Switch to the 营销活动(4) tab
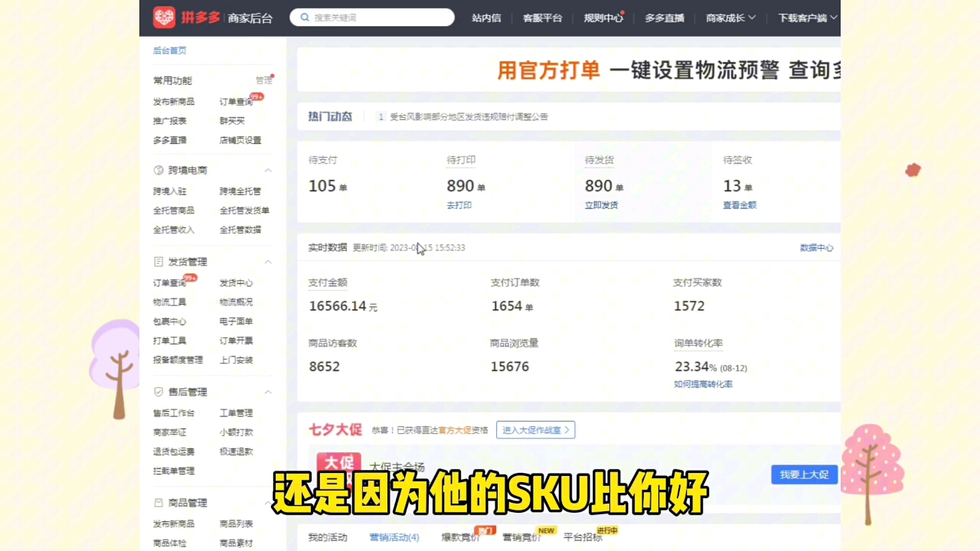Screen dimensions: 980x551 394,537
